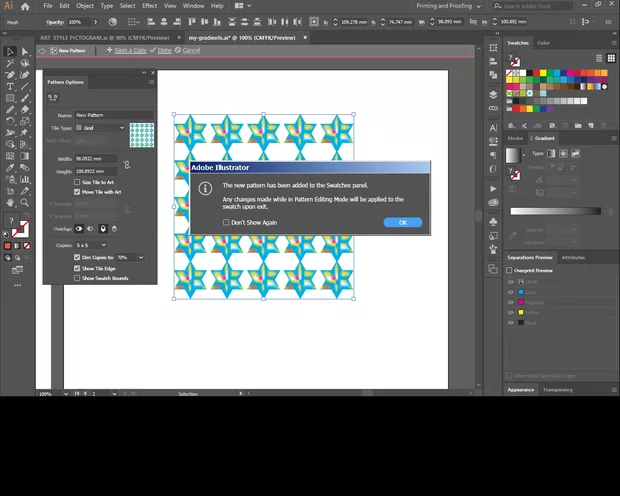This screenshot has height=496, width=620.
Task: Check the Don't Show Again box
Action: click(226, 222)
